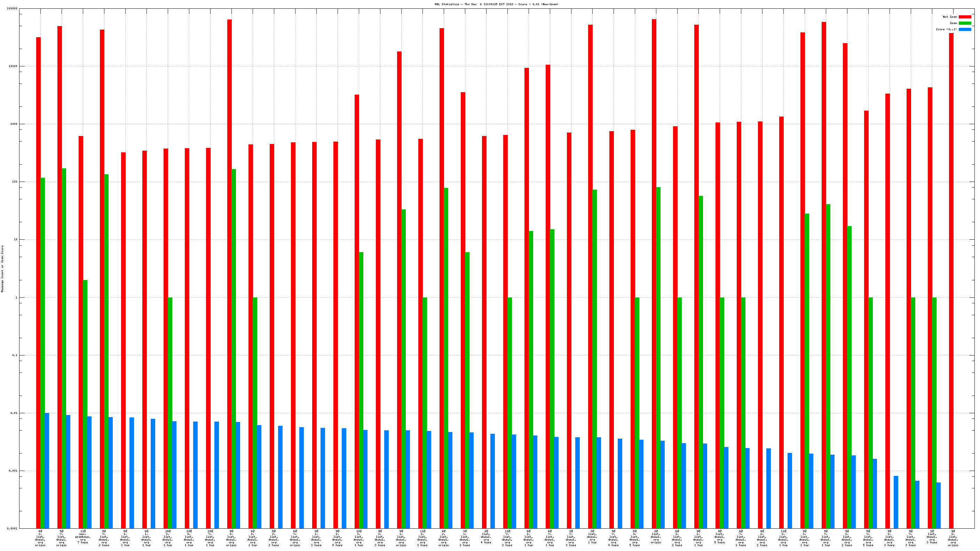
Task: Click the 0.01 y-axis tick label
Action: tap(14, 413)
